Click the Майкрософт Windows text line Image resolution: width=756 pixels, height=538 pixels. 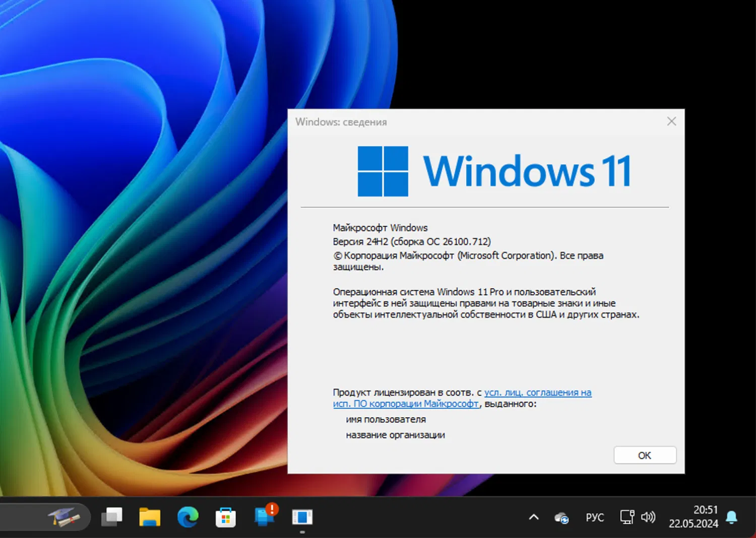(x=380, y=228)
